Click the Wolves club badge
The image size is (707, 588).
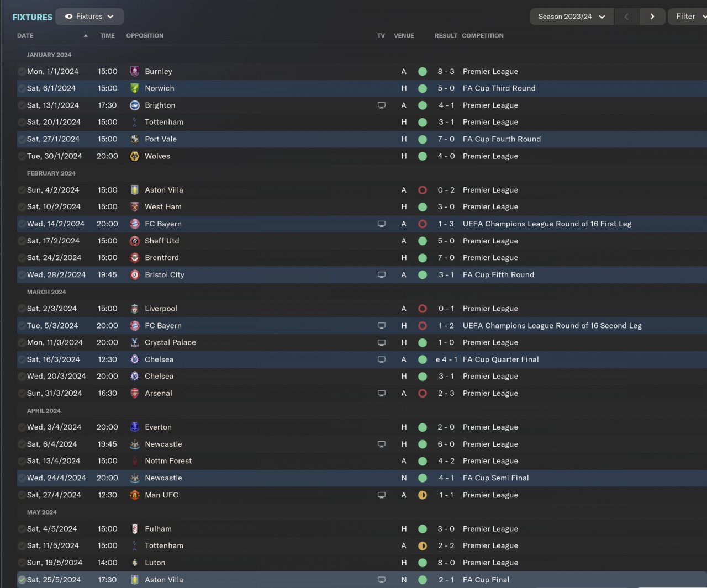[x=134, y=156]
